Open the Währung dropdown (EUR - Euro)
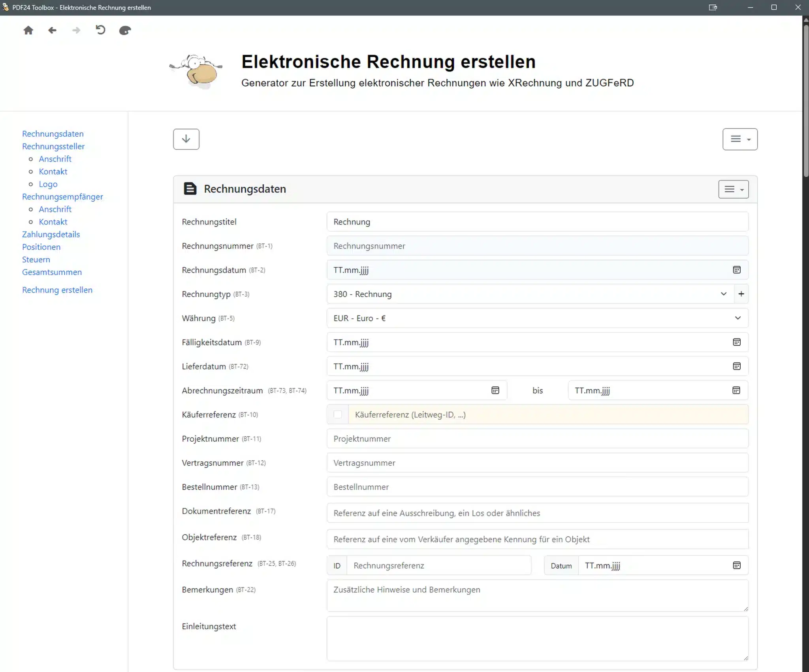809x672 pixels. (538, 318)
